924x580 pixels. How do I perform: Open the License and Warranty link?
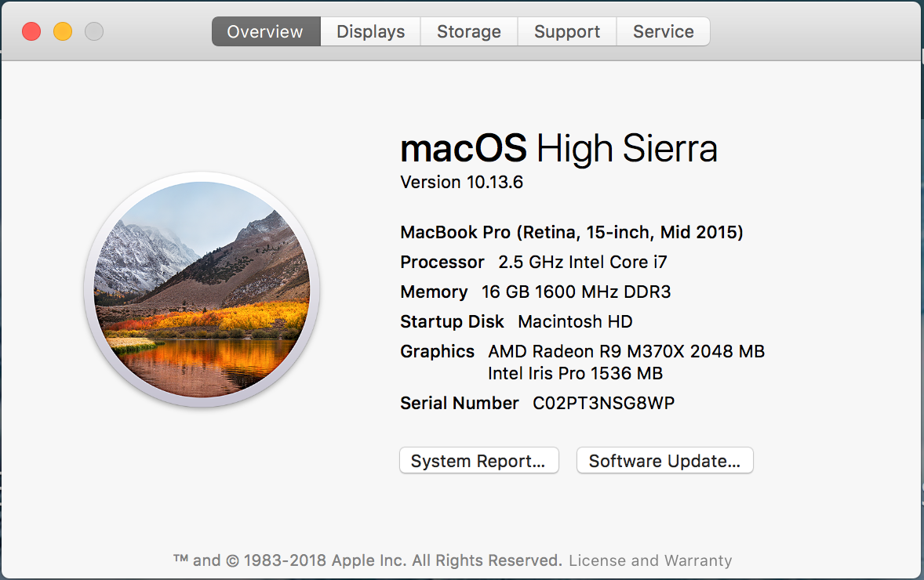650,560
